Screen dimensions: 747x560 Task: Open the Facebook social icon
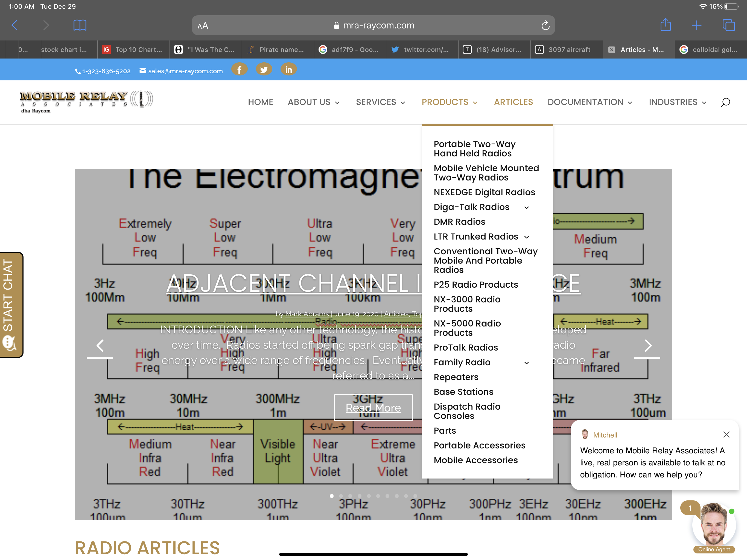(239, 69)
